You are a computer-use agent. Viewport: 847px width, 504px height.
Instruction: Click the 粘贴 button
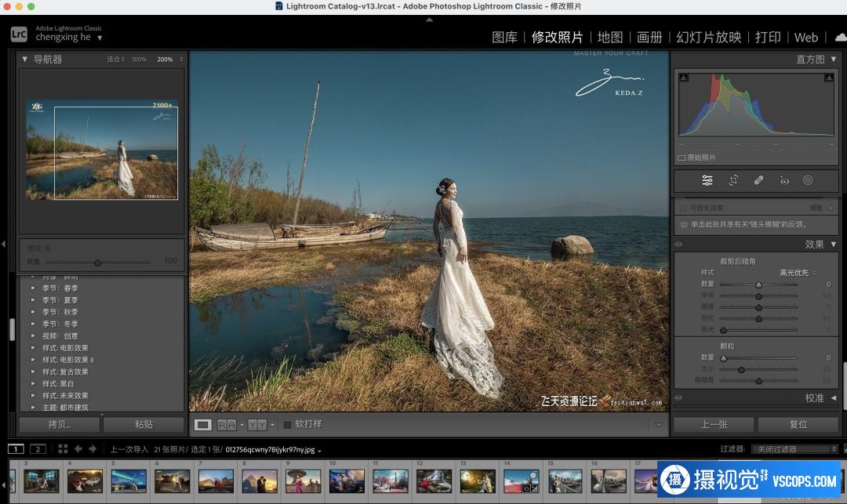[x=144, y=425]
